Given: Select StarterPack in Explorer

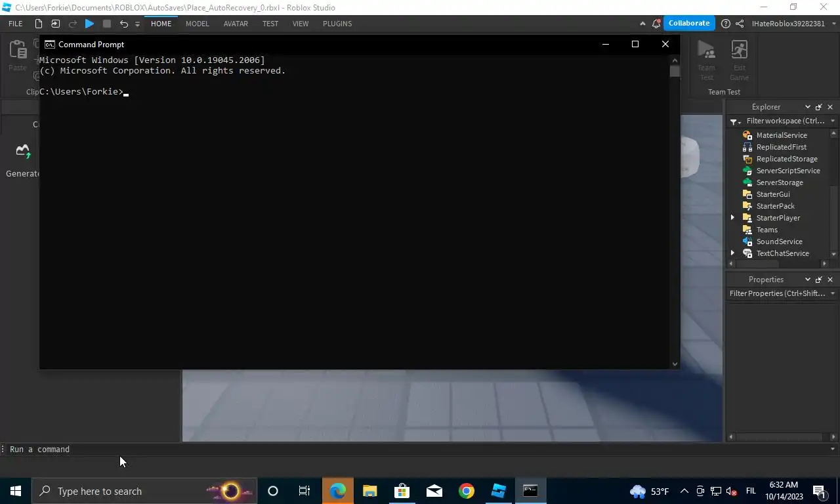Looking at the screenshot, I should click(775, 206).
